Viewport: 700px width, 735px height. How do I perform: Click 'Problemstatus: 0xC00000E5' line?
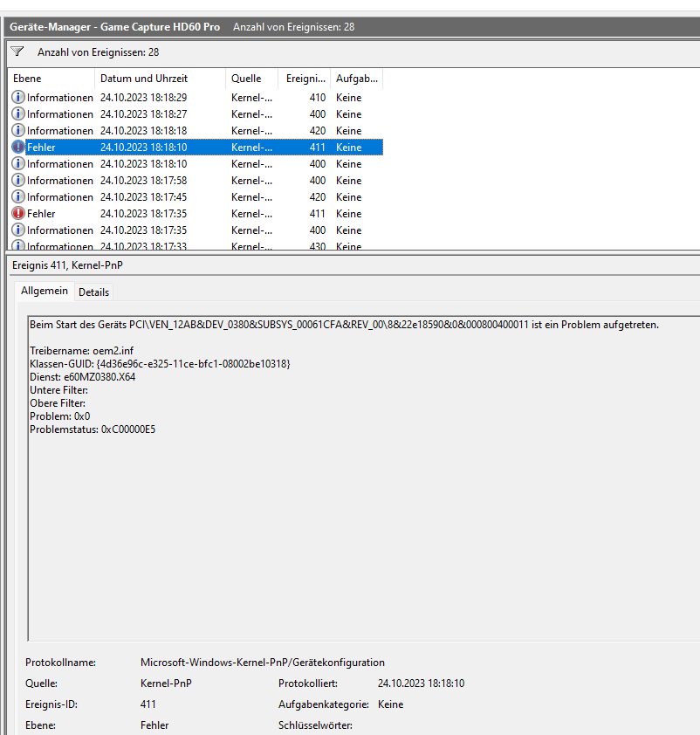[x=93, y=429]
